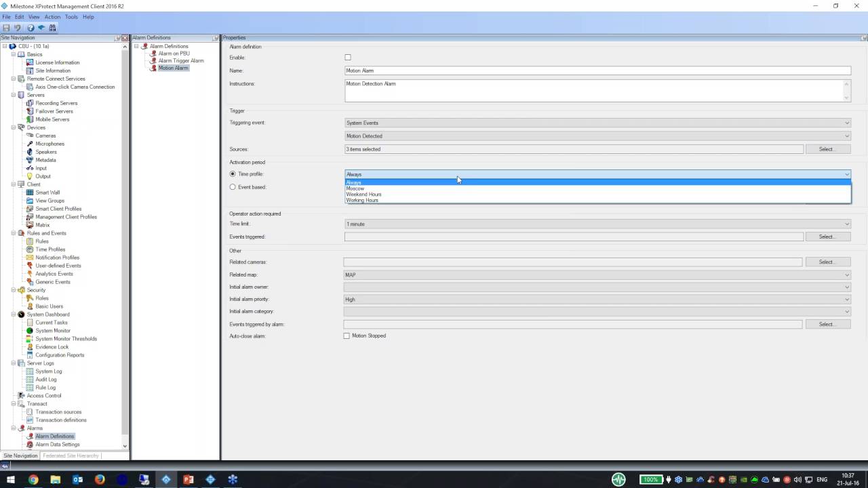
Task: Open Smart Wall under Client
Action: 47,192
